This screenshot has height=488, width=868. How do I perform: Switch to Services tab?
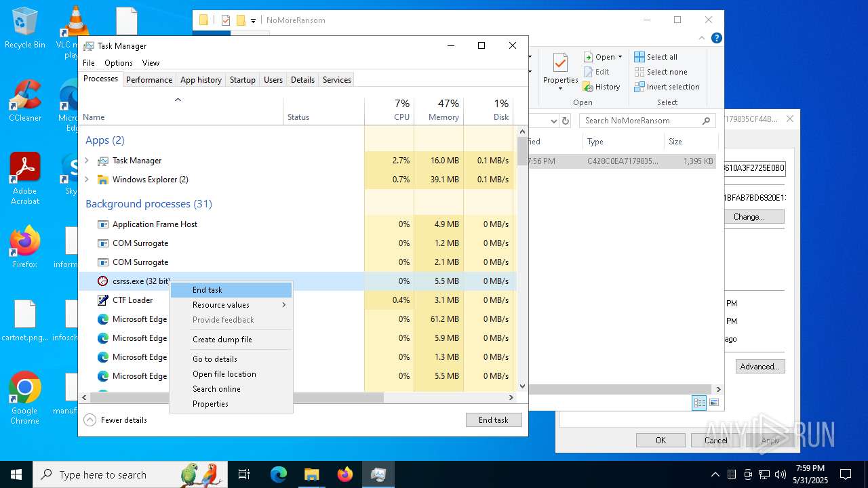(337, 80)
